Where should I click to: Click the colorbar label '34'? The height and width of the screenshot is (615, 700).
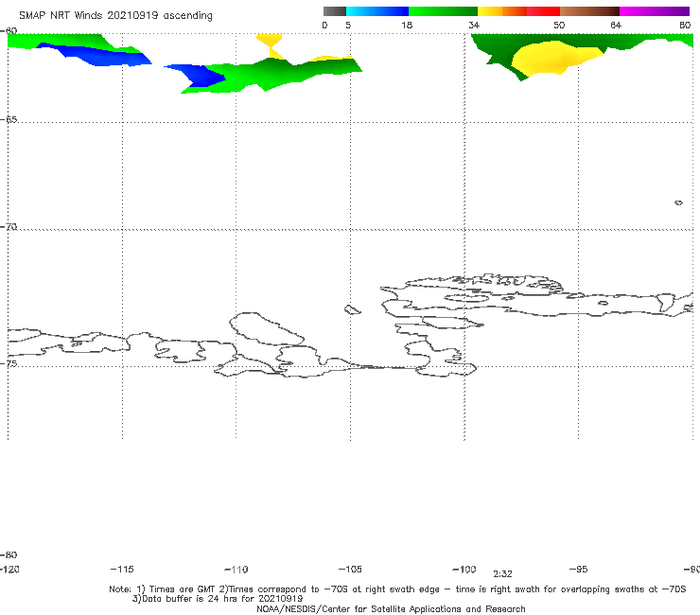coord(474,25)
